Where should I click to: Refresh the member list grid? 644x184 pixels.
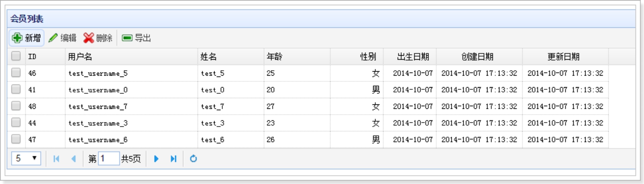(x=193, y=159)
